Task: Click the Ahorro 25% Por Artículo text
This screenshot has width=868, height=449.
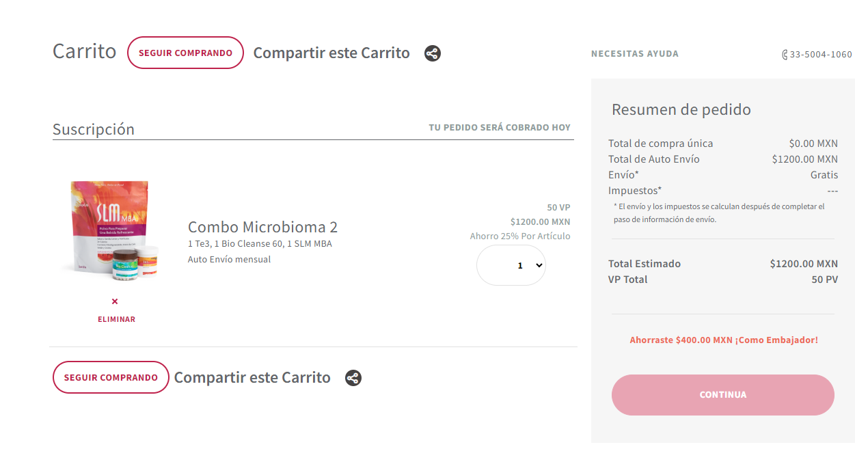Action: point(519,236)
